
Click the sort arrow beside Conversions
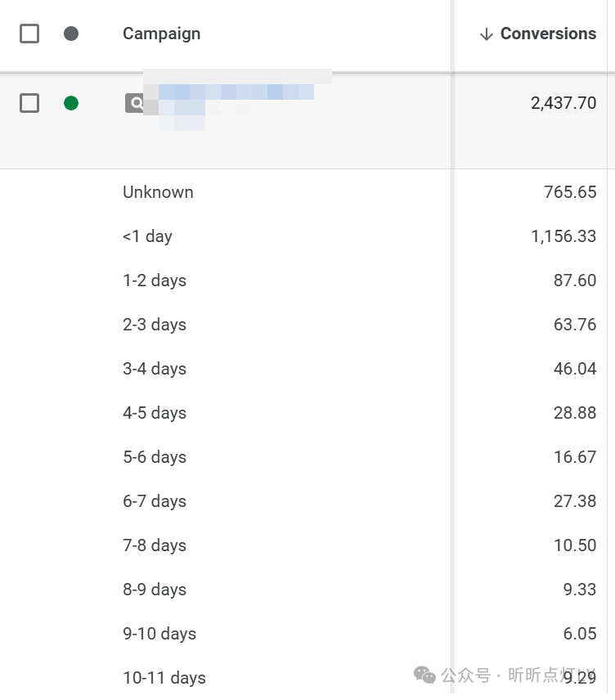pos(487,34)
